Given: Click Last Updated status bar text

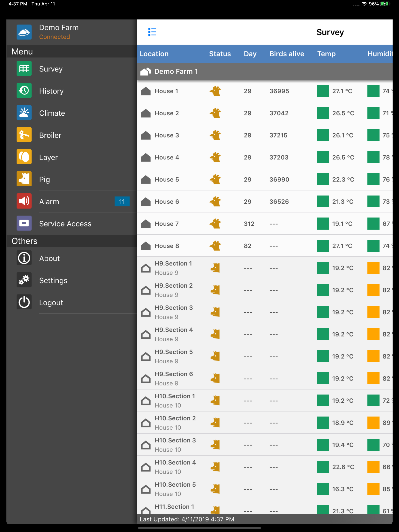Looking at the screenshot, I should tap(187, 519).
